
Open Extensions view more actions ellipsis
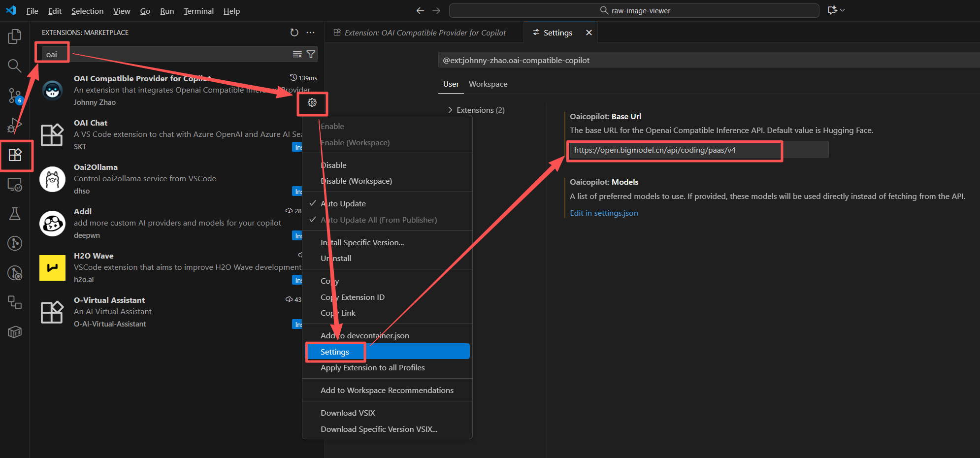pyautogui.click(x=310, y=33)
